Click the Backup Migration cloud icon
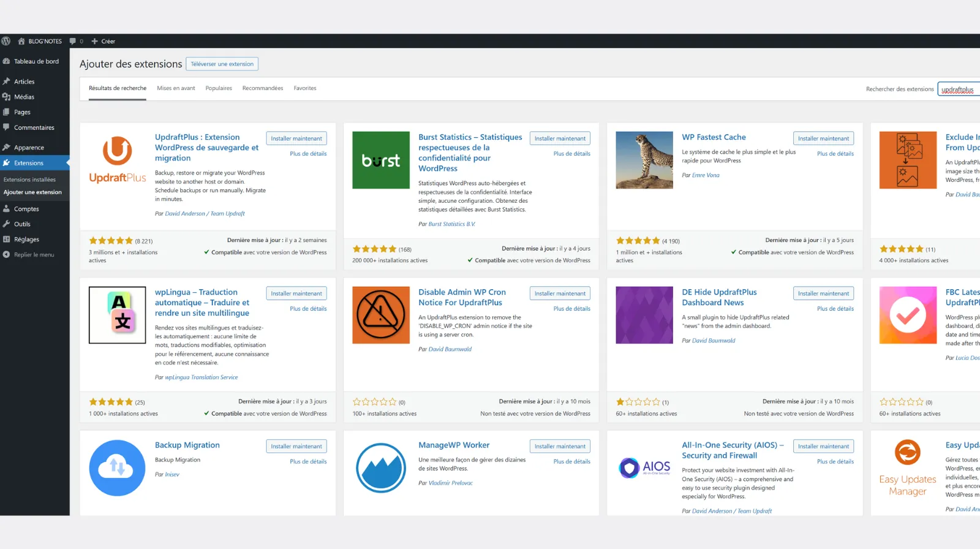 118,468
